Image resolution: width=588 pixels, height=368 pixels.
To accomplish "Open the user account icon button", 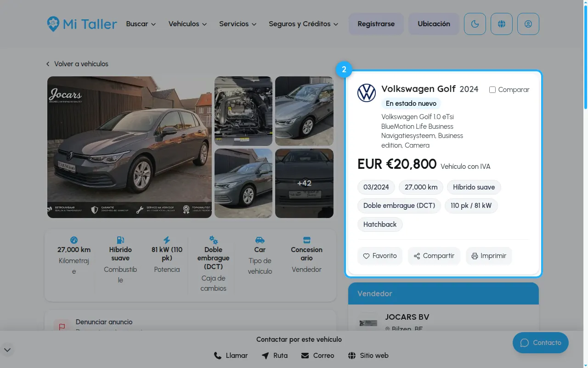I will 528,24.
